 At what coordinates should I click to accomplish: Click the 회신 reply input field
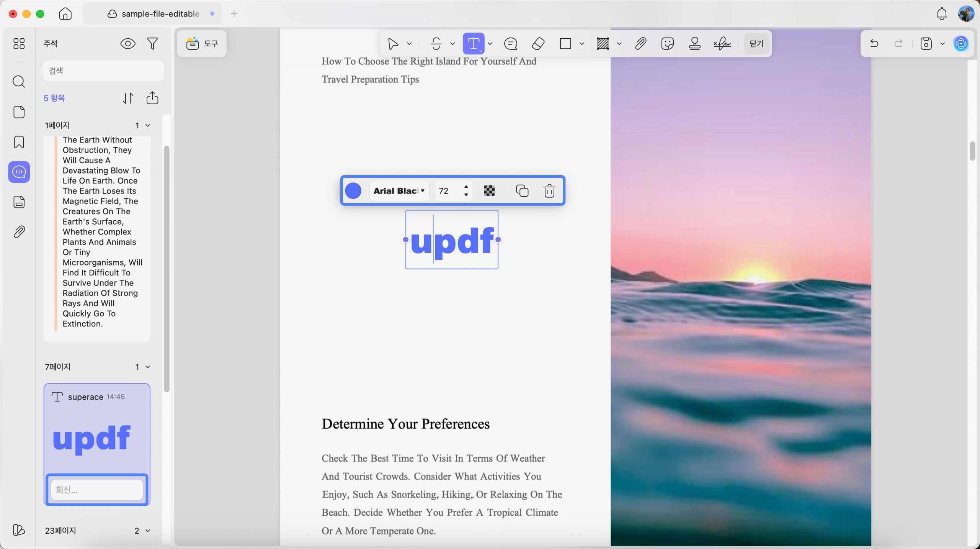pyautogui.click(x=97, y=490)
